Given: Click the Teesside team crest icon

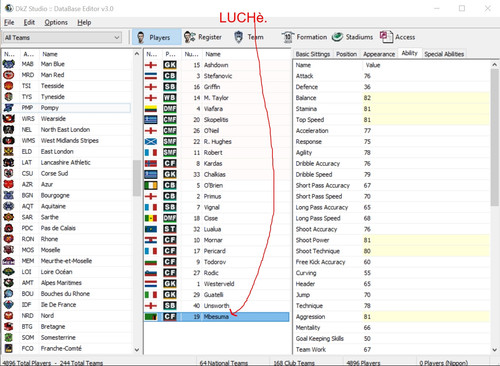Looking at the screenshot, I should (9, 86).
